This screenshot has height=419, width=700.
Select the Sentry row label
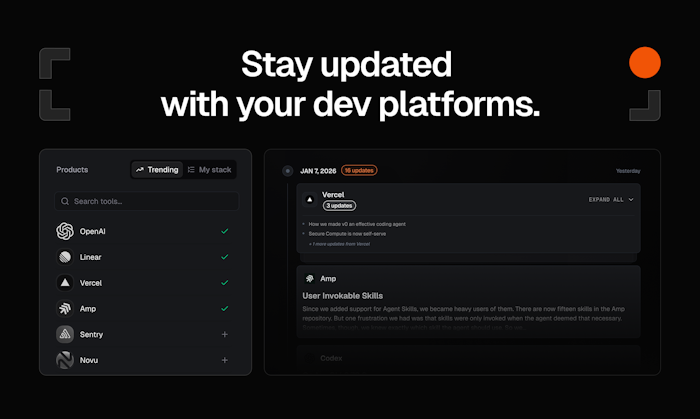pyautogui.click(x=91, y=334)
